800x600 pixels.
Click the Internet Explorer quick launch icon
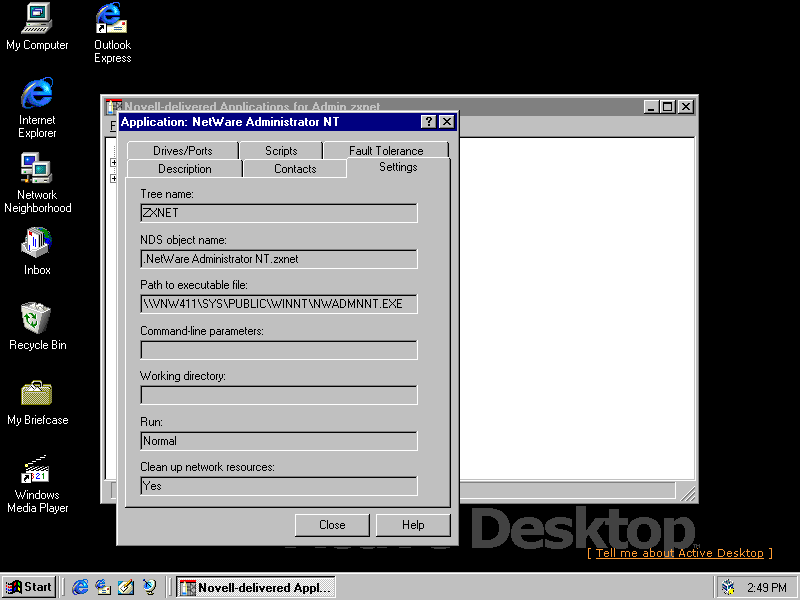coord(80,587)
